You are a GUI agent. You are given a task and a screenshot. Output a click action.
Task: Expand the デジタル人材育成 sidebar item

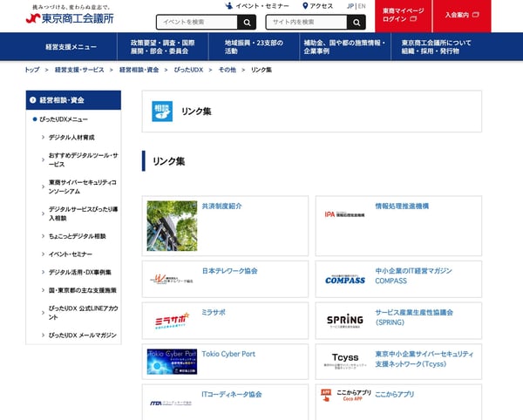[x=71, y=138]
